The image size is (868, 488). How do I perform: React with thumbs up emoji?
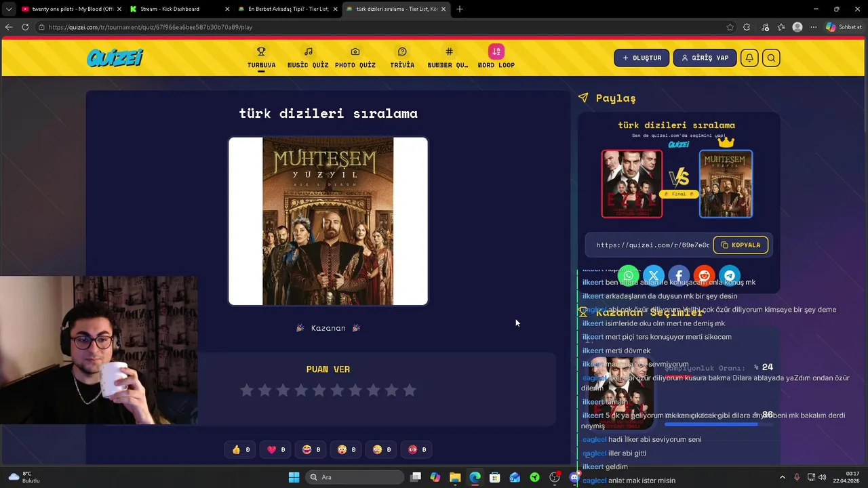click(x=240, y=449)
